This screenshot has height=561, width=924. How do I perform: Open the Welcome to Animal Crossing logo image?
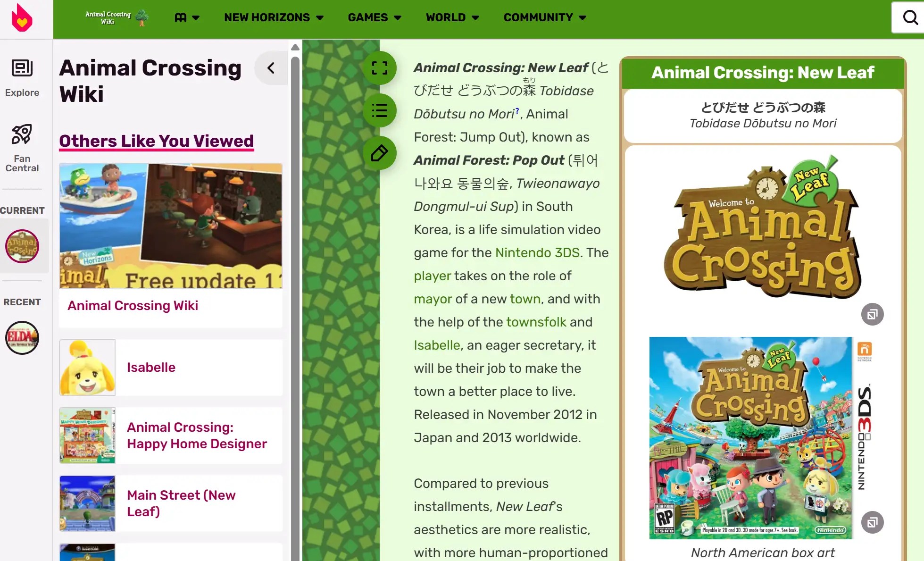[763, 227]
